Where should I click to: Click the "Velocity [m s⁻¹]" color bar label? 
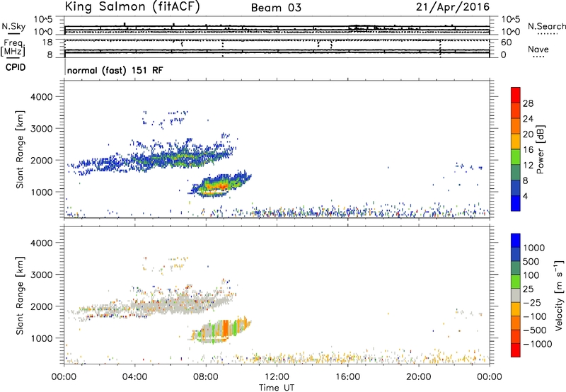click(x=559, y=295)
